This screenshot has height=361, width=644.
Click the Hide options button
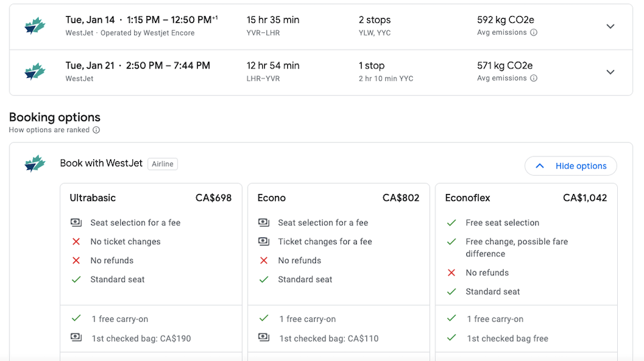pos(571,166)
